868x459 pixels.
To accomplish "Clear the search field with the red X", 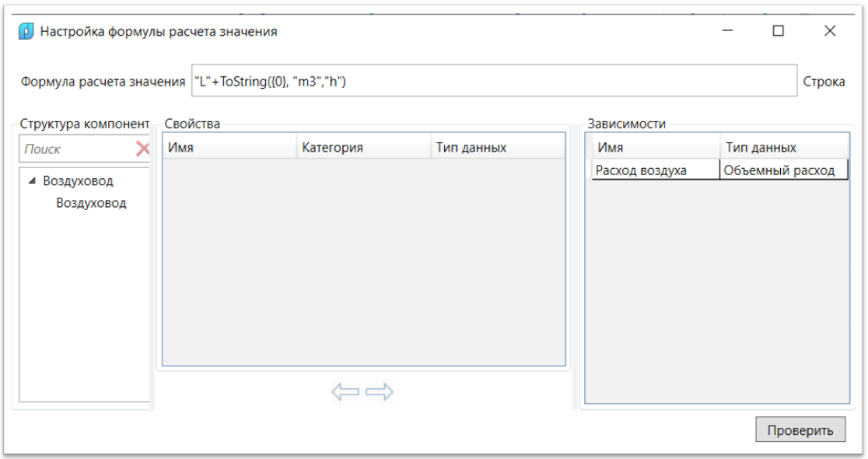I will pos(142,149).
